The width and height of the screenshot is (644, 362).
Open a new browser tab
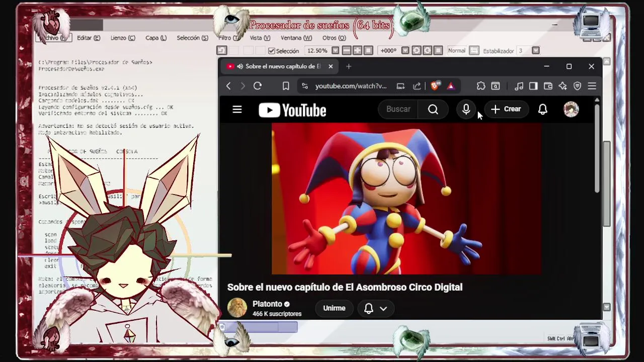tap(349, 66)
